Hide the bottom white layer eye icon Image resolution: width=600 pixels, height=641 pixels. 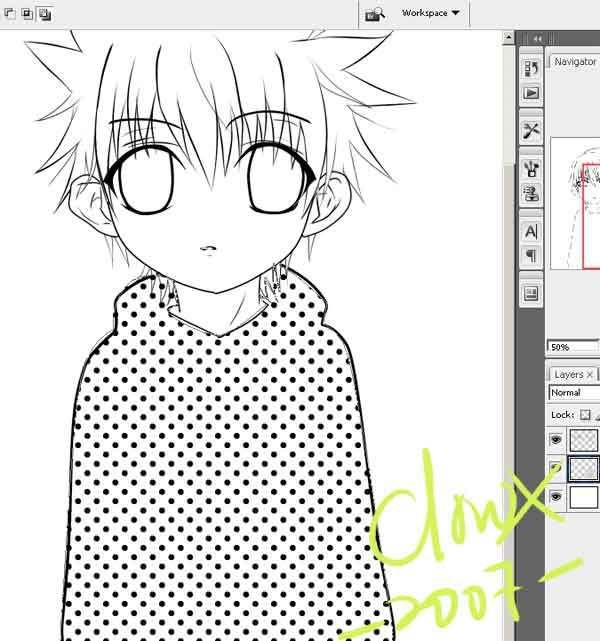[556, 497]
